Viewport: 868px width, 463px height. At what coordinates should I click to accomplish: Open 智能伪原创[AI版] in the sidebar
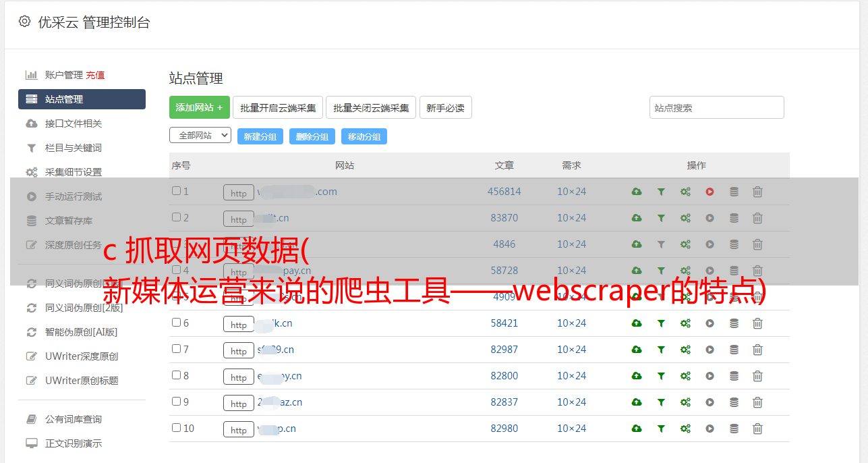point(82,332)
